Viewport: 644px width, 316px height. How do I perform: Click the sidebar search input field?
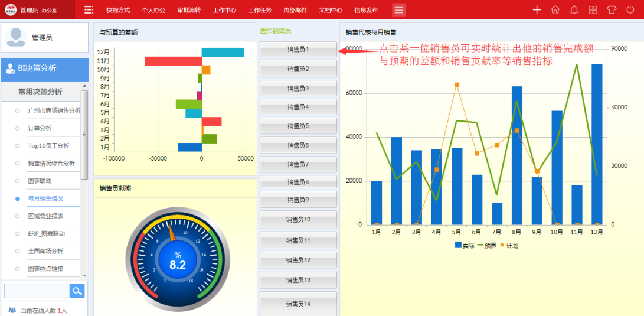click(x=37, y=291)
